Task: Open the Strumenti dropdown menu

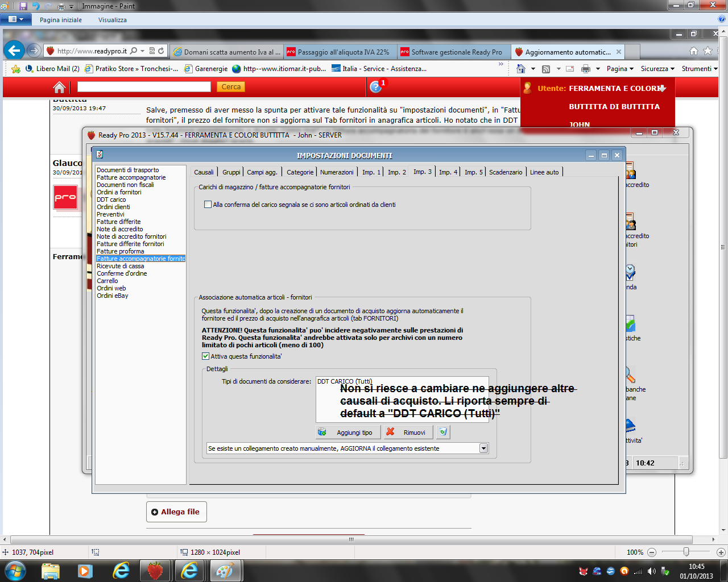Action: tap(700, 69)
